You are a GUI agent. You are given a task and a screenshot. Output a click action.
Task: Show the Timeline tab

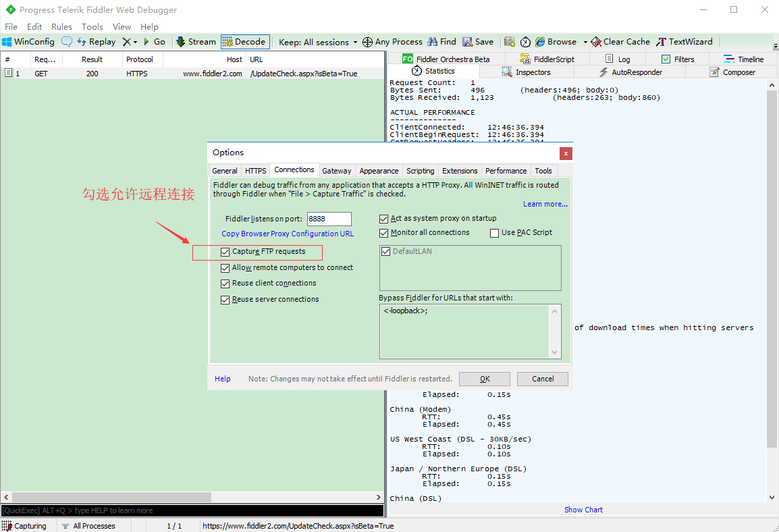[x=743, y=59]
